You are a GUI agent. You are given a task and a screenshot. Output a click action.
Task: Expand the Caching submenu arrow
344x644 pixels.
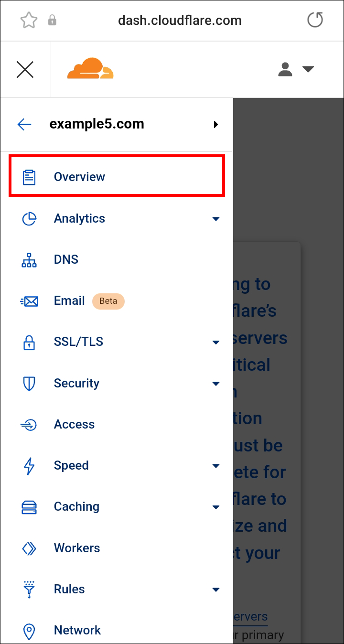216,507
